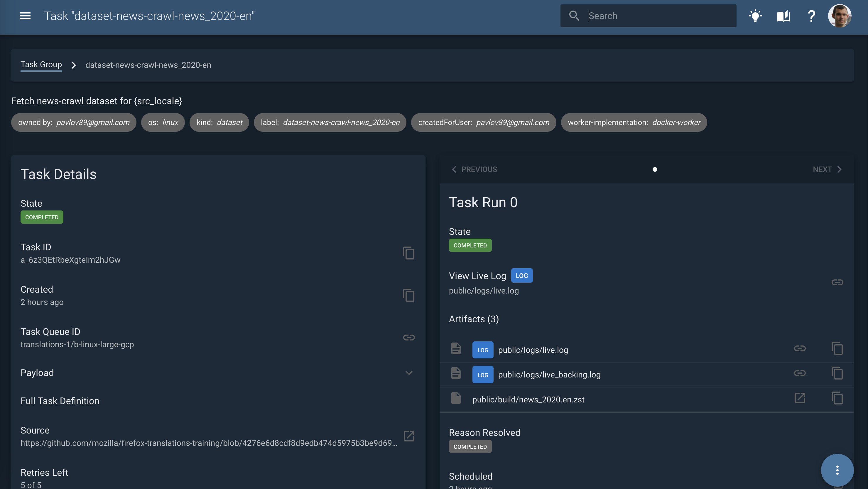
Task: Click file icon of live.log row
Action: pyautogui.click(x=456, y=348)
